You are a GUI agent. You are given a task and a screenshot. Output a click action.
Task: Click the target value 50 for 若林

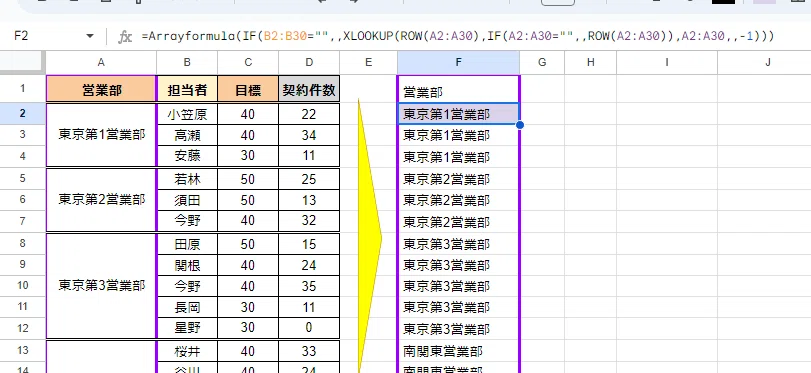click(248, 179)
